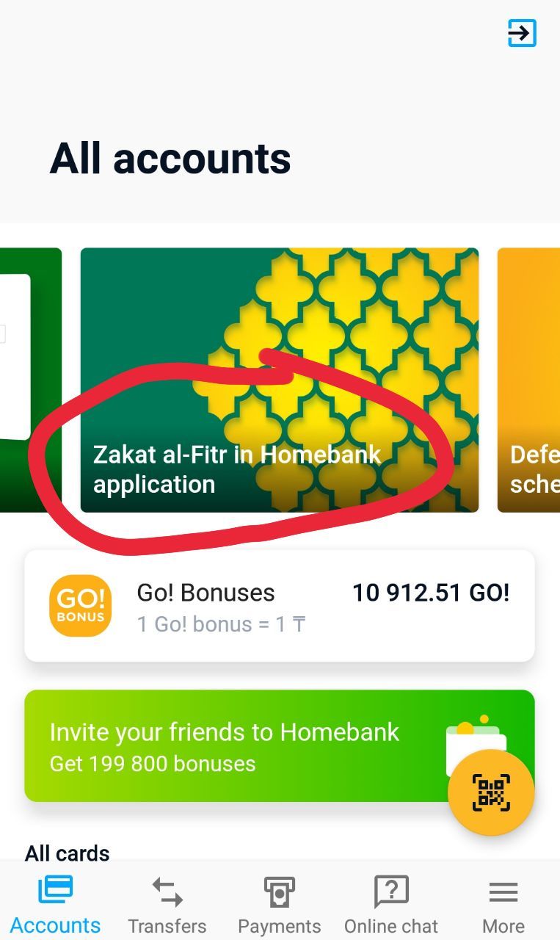
Task: Tap Get 199 800 bonuses text
Action: tap(153, 764)
